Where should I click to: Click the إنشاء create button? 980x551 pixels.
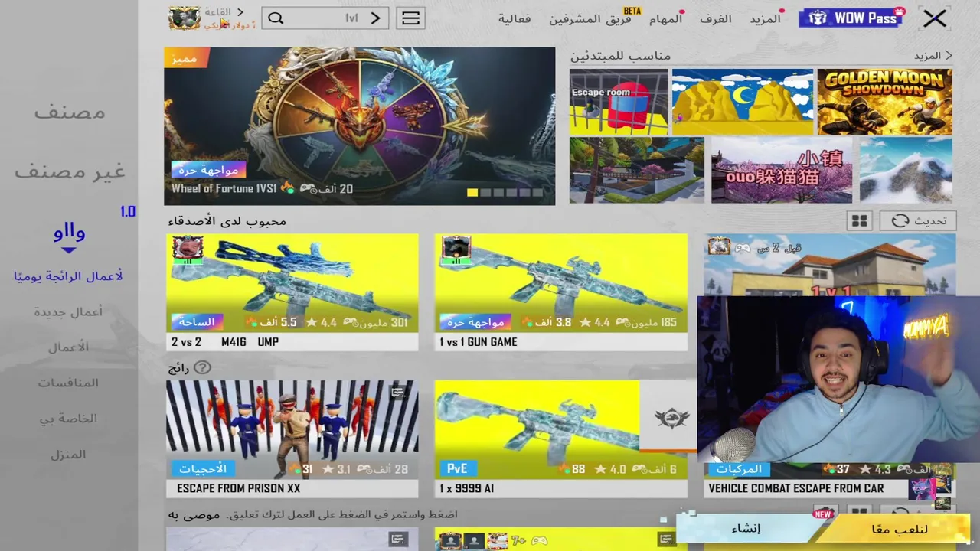[746, 529]
